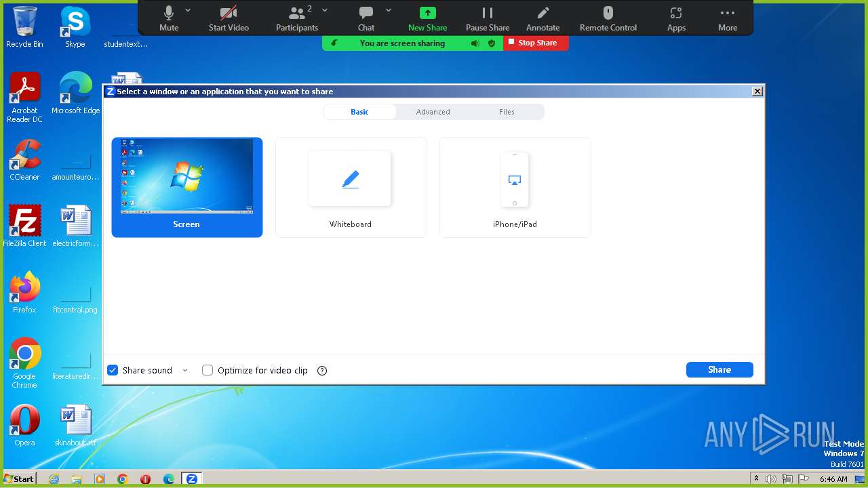Open Zoom Apps
The image size is (868, 488).
pyautogui.click(x=676, y=18)
